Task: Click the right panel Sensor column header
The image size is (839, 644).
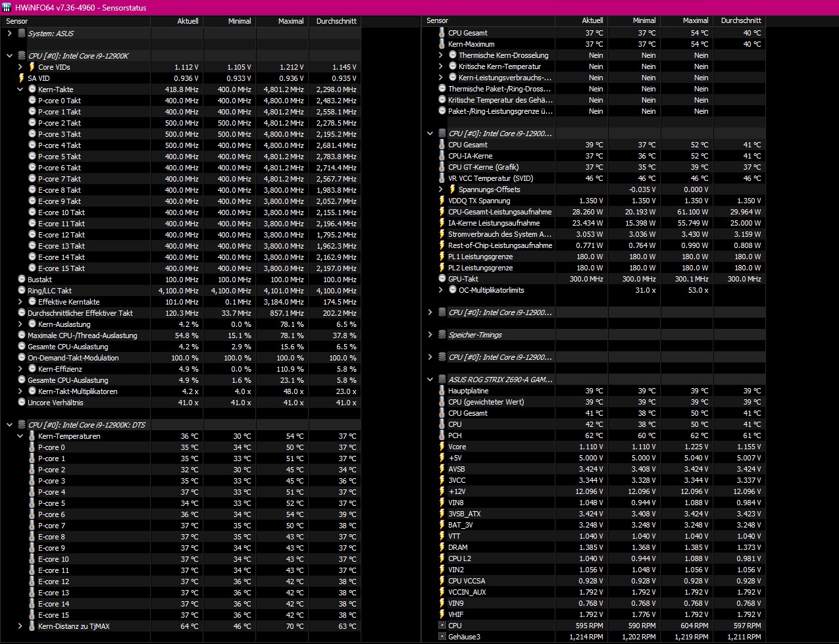Action: (x=488, y=20)
